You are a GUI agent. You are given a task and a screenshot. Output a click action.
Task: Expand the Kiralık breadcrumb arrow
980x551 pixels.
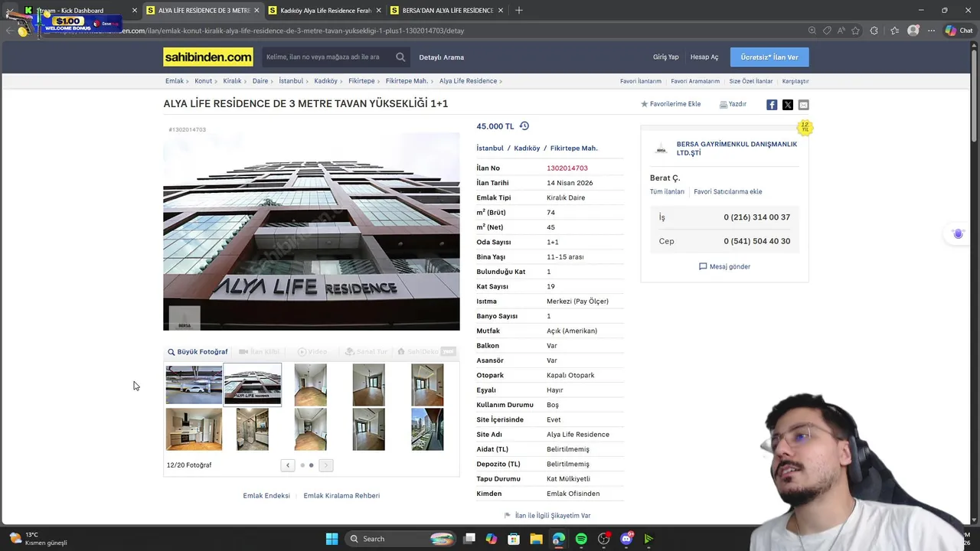pos(246,81)
